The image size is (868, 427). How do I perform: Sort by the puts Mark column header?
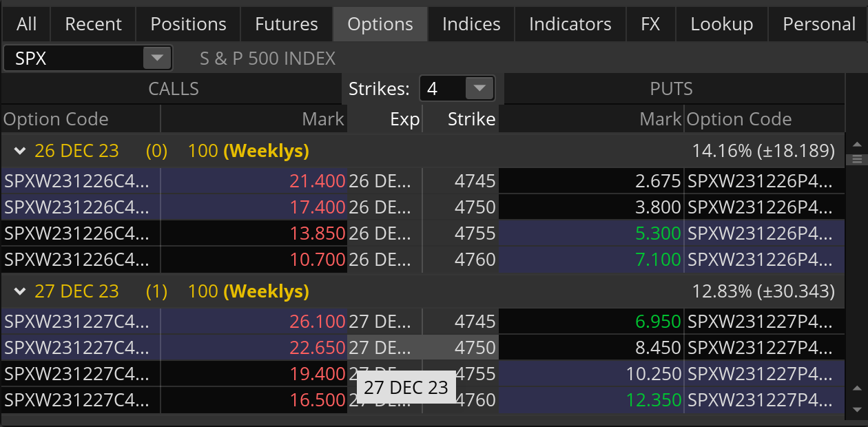pos(591,119)
